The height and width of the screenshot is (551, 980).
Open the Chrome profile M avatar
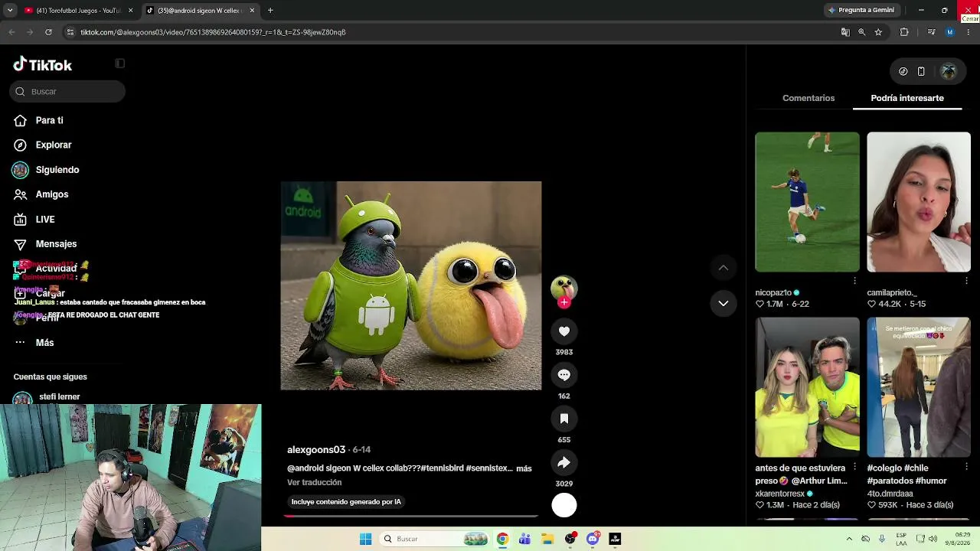tap(950, 32)
